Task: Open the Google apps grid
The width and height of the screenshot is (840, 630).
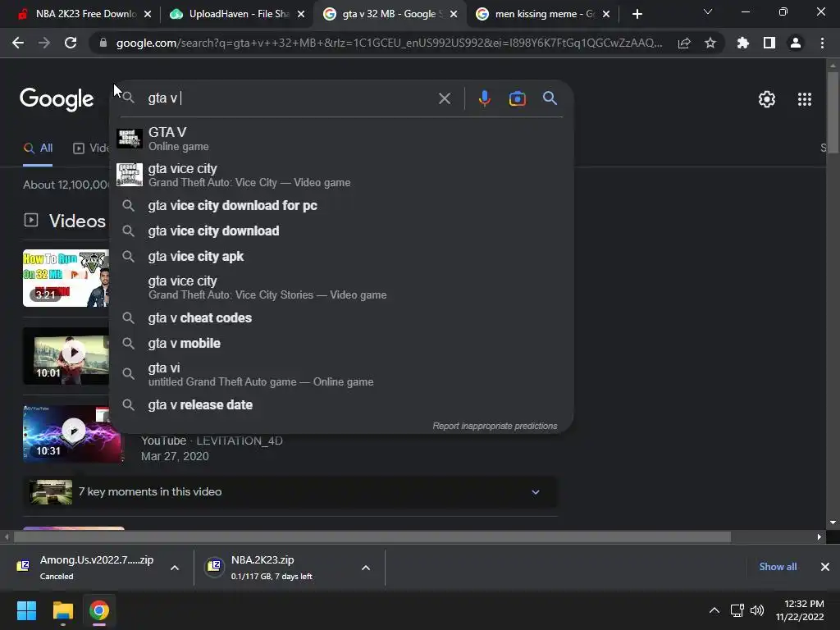Action: [805, 99]
